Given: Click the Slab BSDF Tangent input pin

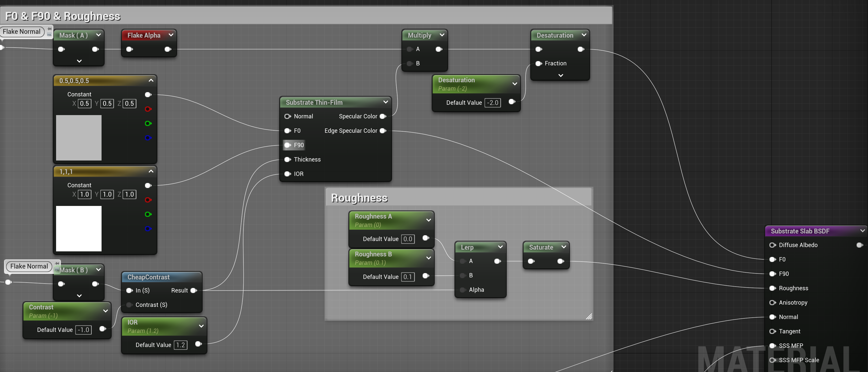Looking at the screenshot, I should [x=773, y=331].
